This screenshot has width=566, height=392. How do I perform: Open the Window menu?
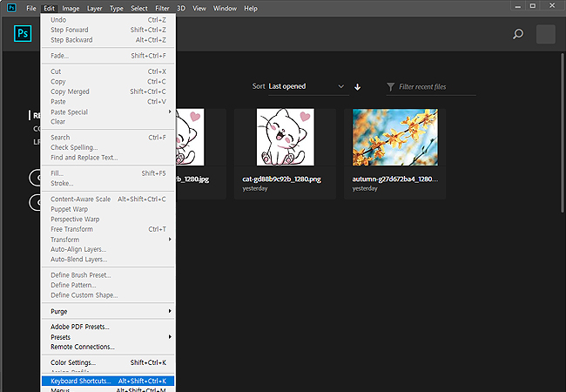(225, 8)
